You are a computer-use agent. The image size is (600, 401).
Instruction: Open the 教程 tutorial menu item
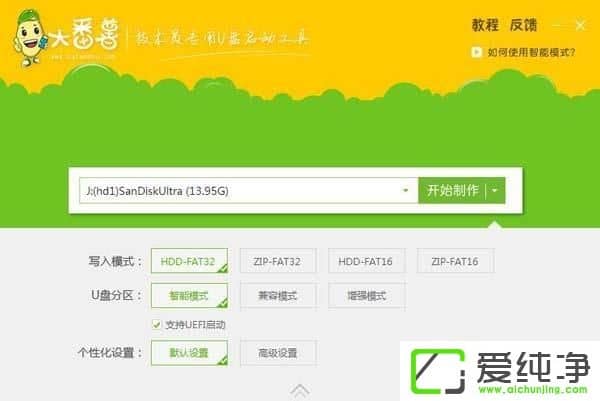pos(484,24)
